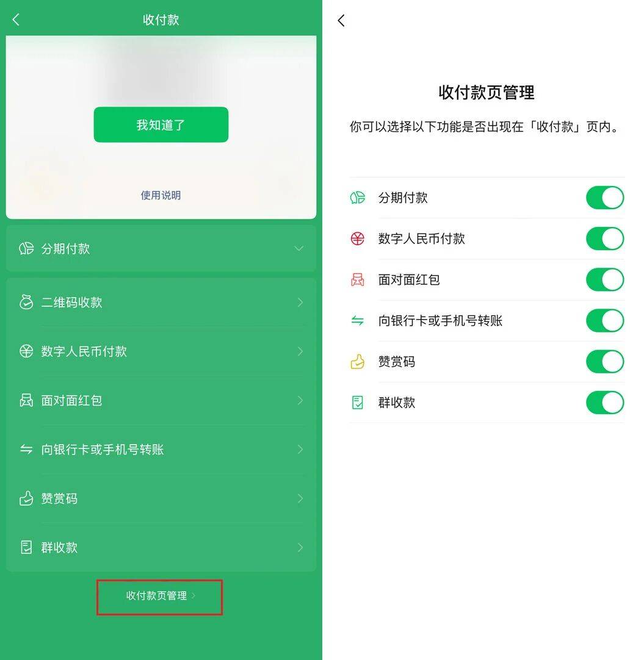Click the red 数字人民币付款 yuan icon in settings

click(358, 239)
